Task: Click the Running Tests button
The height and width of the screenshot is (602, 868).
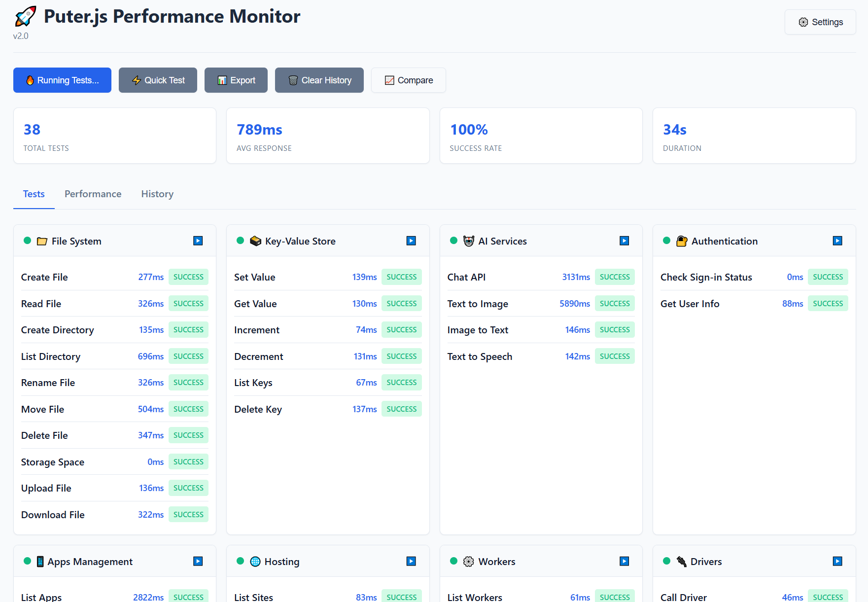Action: [62, 80]
